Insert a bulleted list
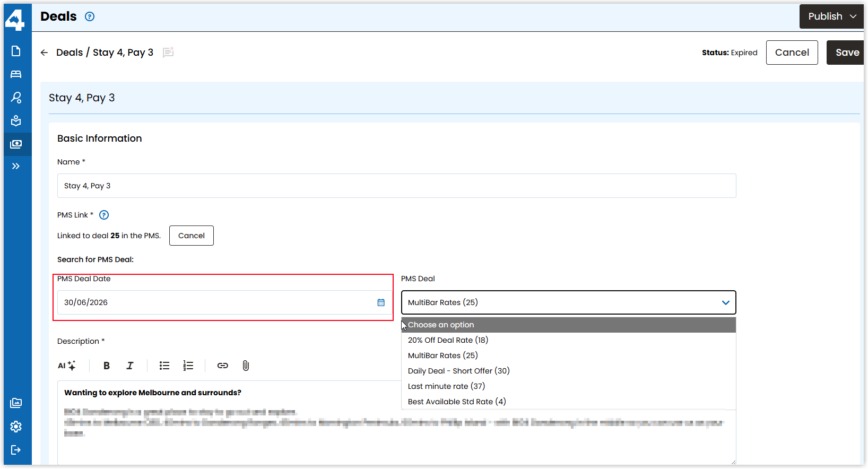Screen dimensions: 868x469 coord(164,366)
